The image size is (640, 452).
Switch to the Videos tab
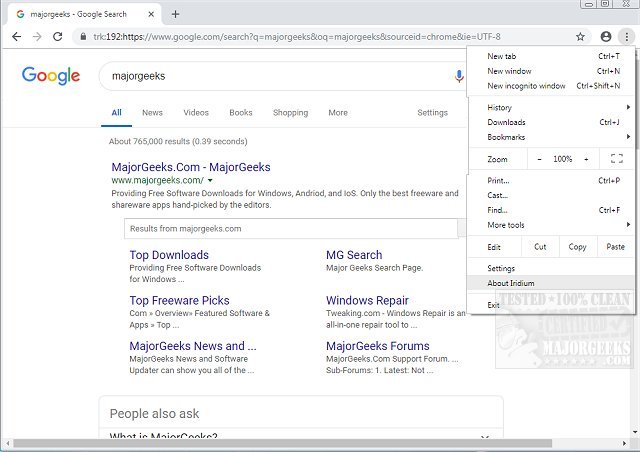tap(196, 113)
